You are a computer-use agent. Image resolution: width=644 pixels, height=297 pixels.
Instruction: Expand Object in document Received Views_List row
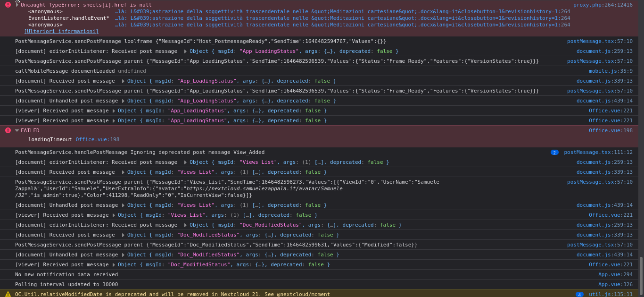123,172
